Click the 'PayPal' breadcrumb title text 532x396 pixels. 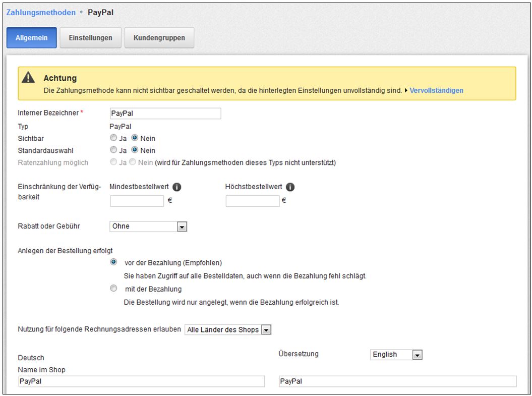click(100, 13)
